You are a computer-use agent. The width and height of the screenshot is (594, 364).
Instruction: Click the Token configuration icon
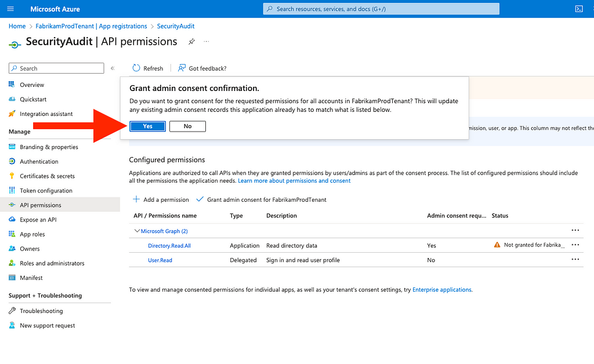[x=12, y=190]
